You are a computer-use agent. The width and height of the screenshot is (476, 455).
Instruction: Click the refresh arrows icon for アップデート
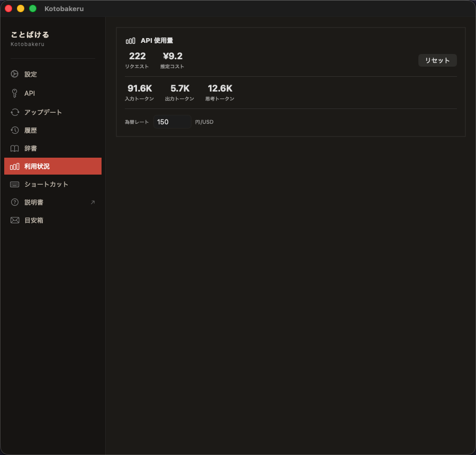click(15, 112)
